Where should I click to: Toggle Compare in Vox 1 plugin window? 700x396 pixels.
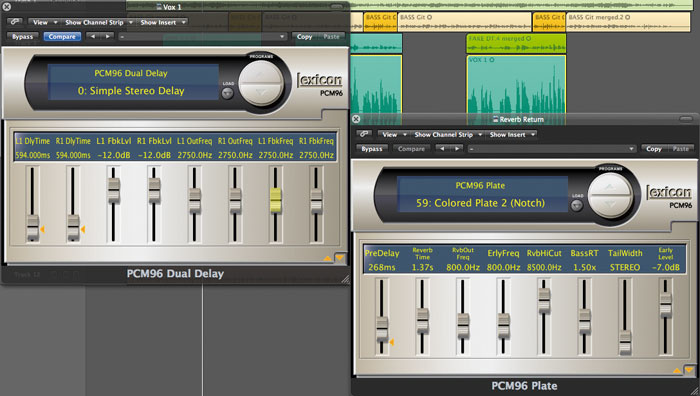pyautogui.click(x=62, y=37)
